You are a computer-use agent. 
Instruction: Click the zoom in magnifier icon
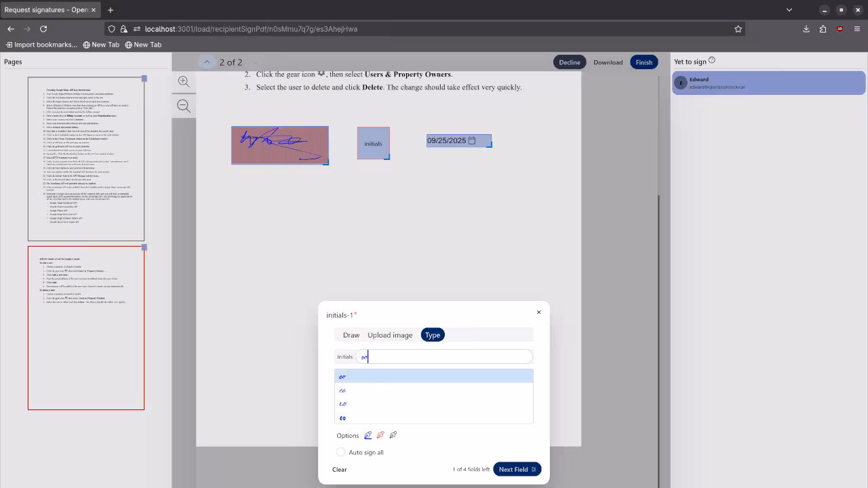pyautogui.click(x=184, y=81)
